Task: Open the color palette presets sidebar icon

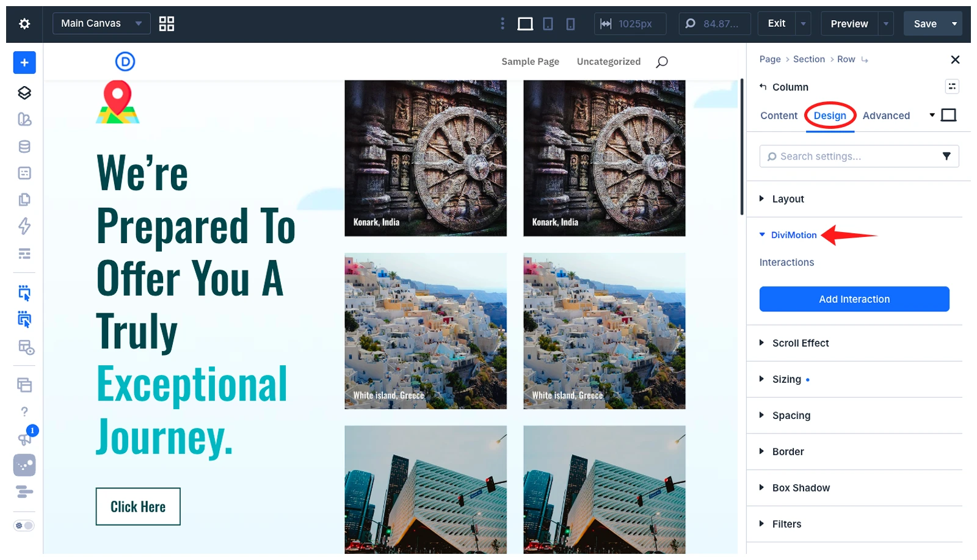Action: click(24, 119)
